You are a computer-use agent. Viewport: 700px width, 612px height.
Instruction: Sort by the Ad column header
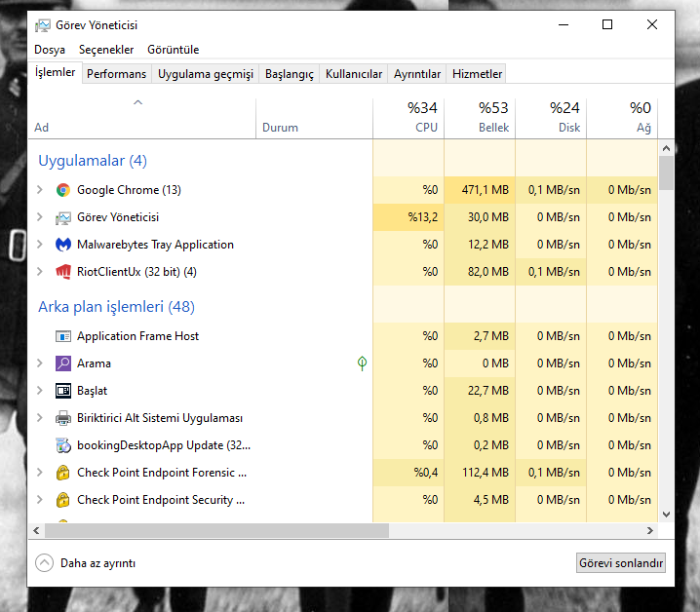coord(142,118)
